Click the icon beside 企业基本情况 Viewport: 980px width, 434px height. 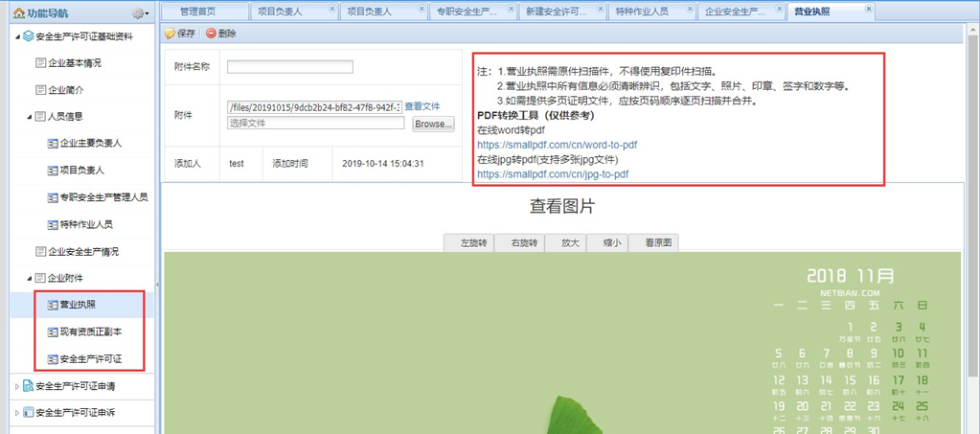pos(40,63)
